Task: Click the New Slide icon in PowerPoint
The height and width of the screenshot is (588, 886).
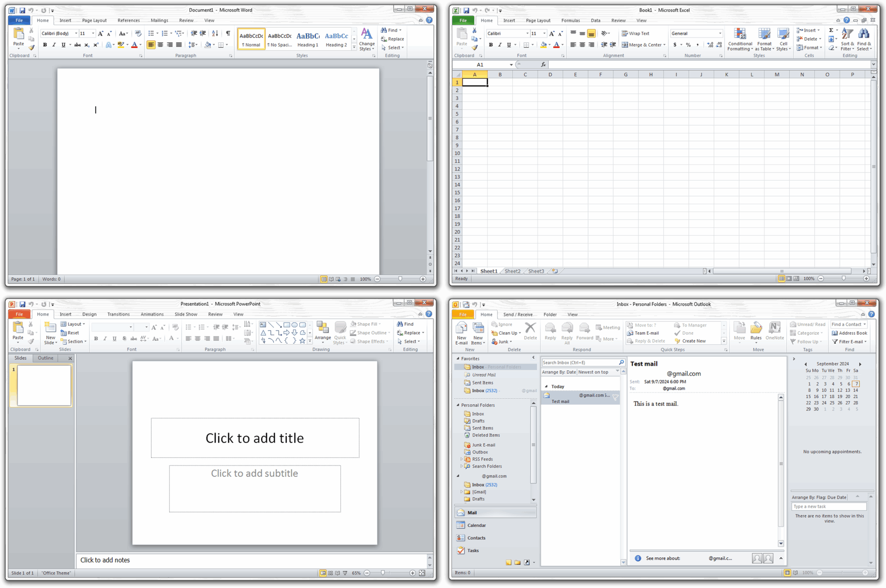Action: coord(50,328)
